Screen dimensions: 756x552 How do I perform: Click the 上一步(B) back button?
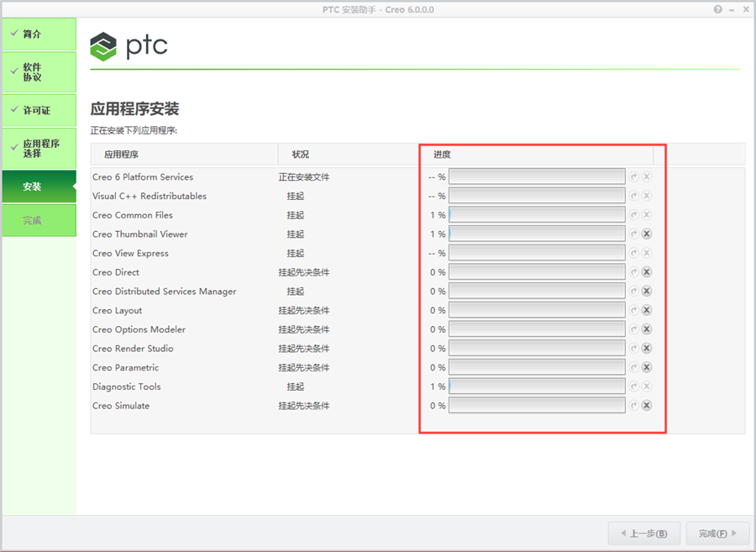click(x=644, y=534)
